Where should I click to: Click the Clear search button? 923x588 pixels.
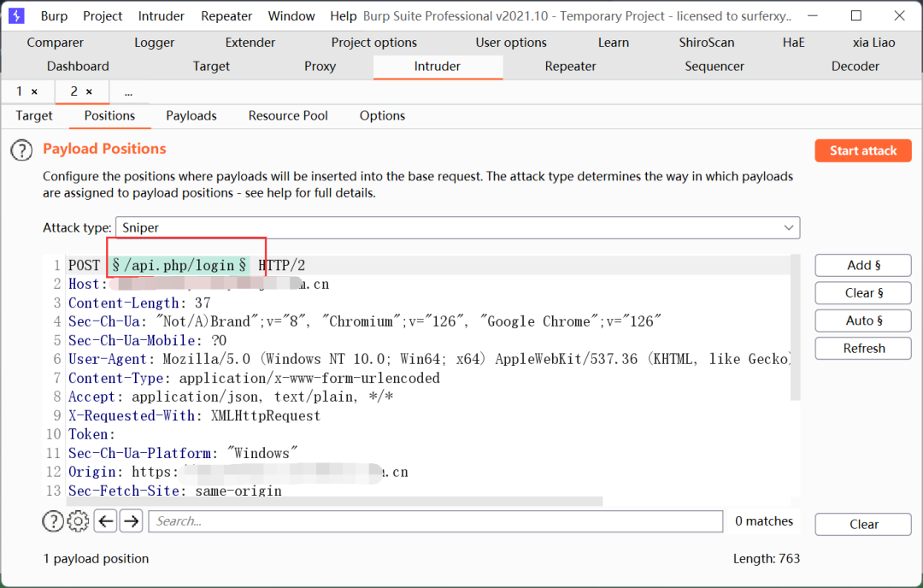(863, 525)
